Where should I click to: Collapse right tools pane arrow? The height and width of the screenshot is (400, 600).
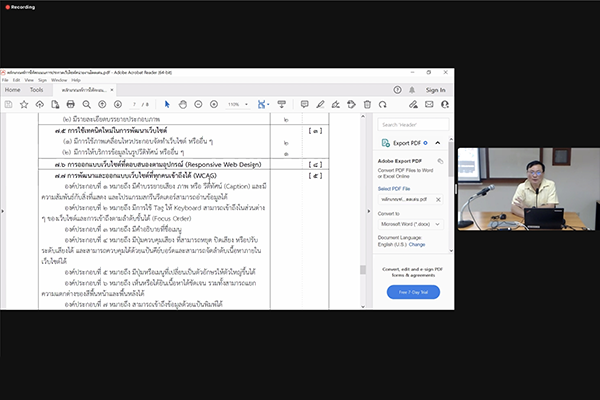369,211
